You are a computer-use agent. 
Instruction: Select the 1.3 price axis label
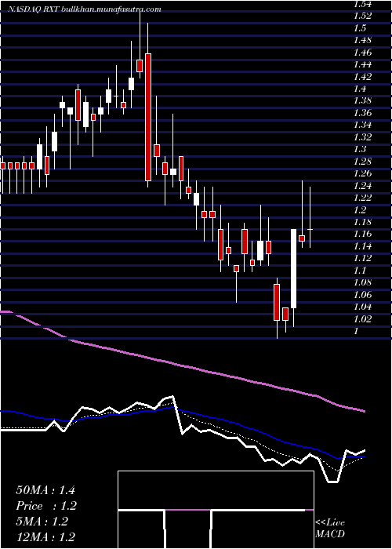point(360,149)
